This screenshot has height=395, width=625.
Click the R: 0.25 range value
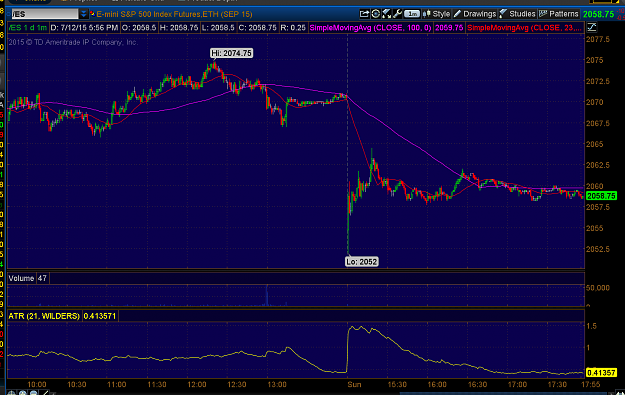(293, 28)
